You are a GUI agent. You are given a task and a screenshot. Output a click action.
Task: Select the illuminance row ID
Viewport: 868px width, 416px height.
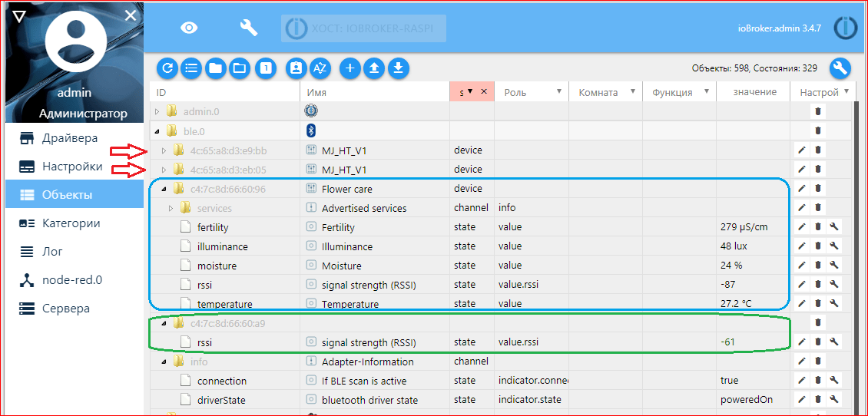pos(223,246)
